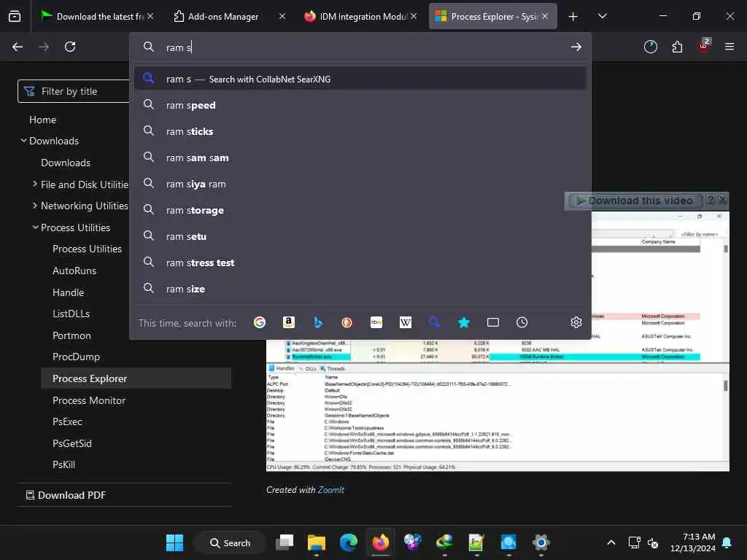The image size is (747, 560).
Task: Choose the 'ram storage' suggestion
Action: pos(360,210)
